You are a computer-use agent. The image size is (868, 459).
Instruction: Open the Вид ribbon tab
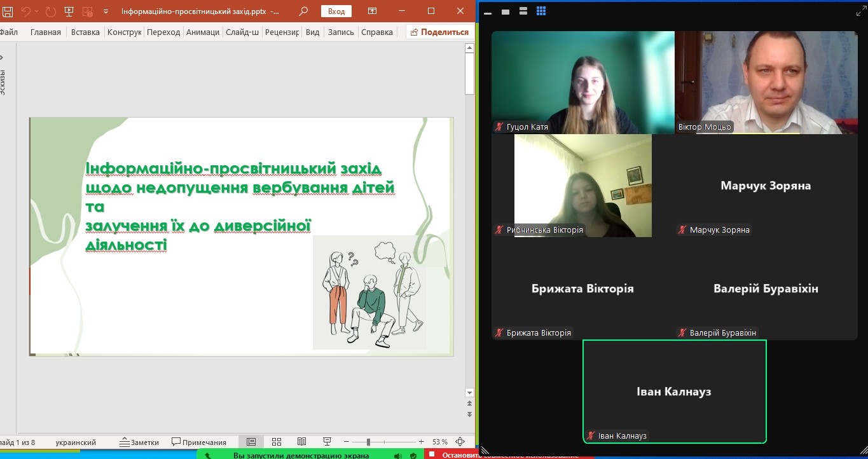(312, 32)
